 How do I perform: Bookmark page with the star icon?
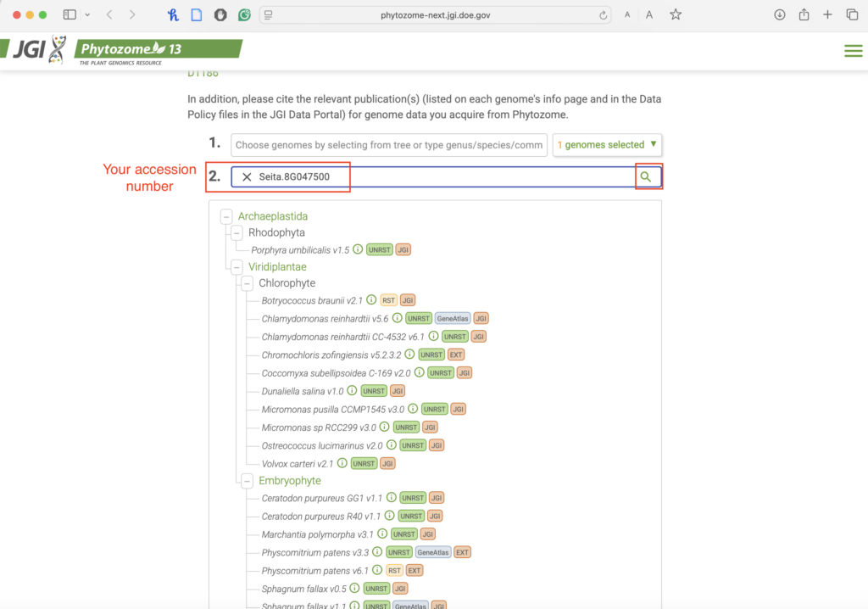pyautogui.click(x=676, y=14)
